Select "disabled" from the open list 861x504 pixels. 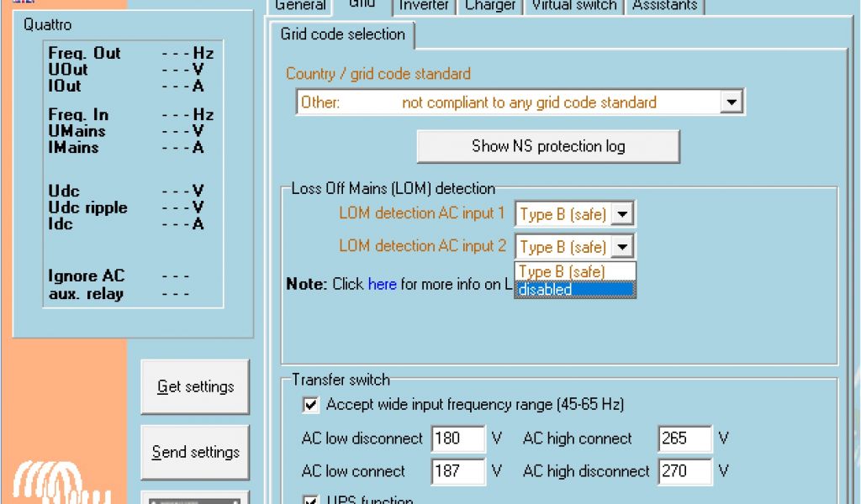point(575,290)
